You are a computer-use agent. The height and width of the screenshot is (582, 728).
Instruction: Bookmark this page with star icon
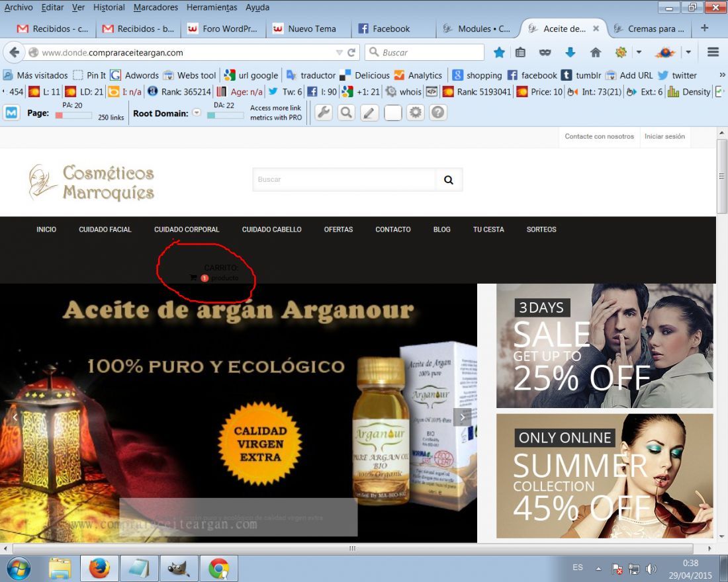(499, 52)
